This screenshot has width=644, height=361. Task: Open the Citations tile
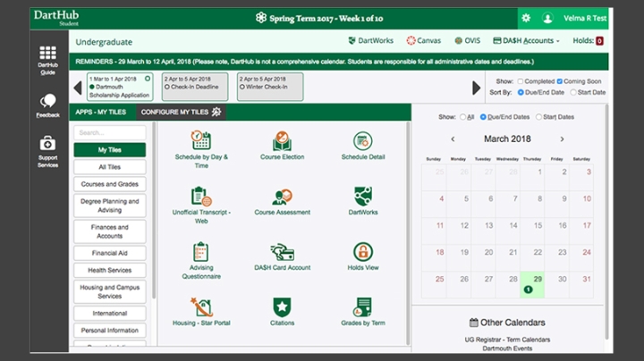click(x=282, y=312)
